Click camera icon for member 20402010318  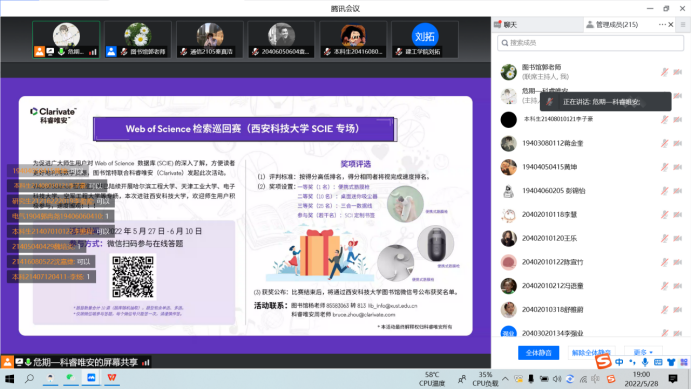tap(678, 310)
